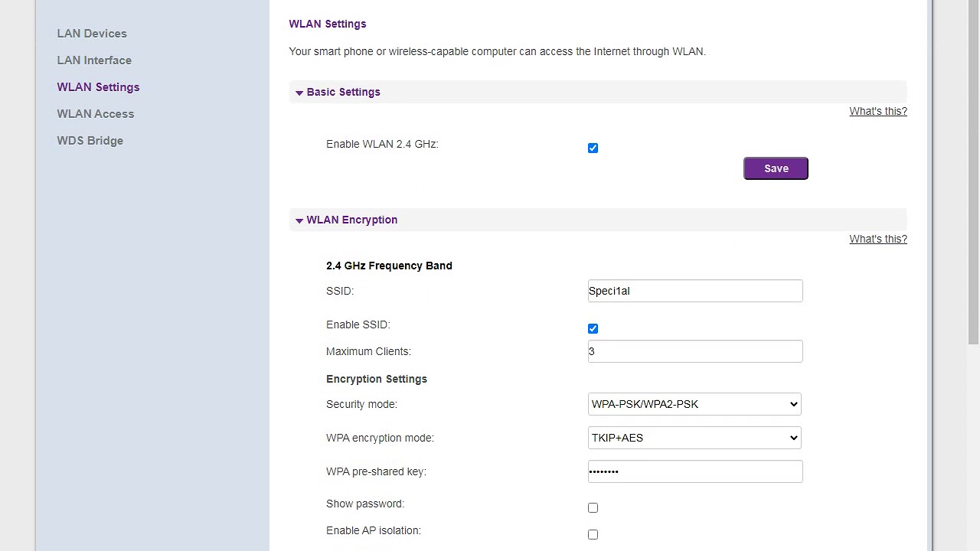
Task: Enable AP isolation checkbox
Action: click(593, 534)
